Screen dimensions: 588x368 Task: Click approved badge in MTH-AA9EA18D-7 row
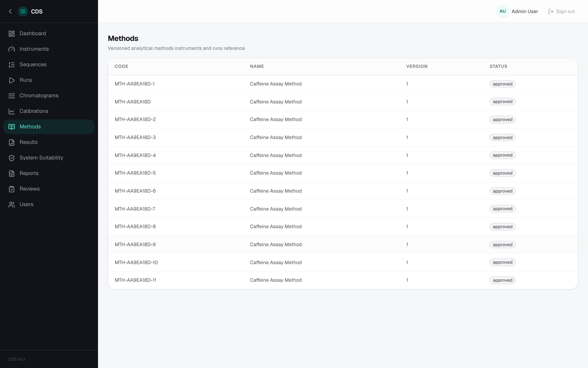click(502, 209)
